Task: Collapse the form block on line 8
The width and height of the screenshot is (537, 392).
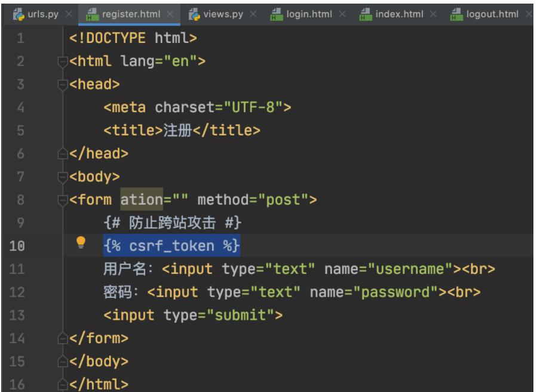Action: (x=62, y=200)
